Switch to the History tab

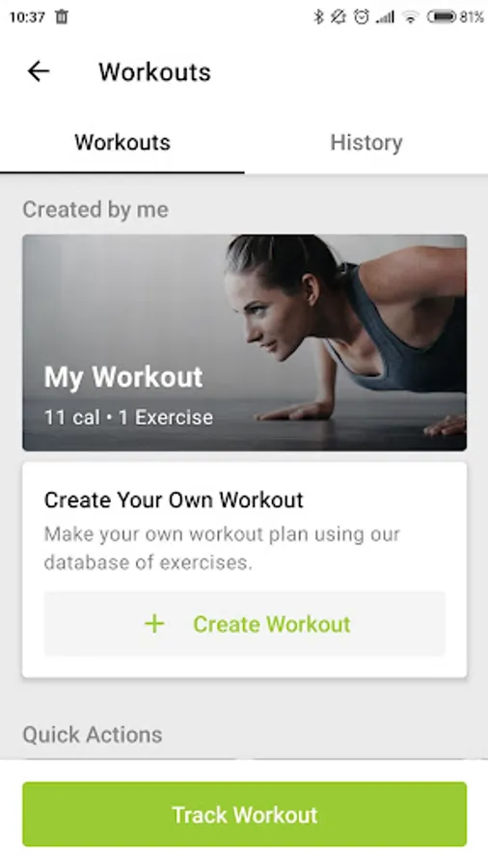[366, 143]
